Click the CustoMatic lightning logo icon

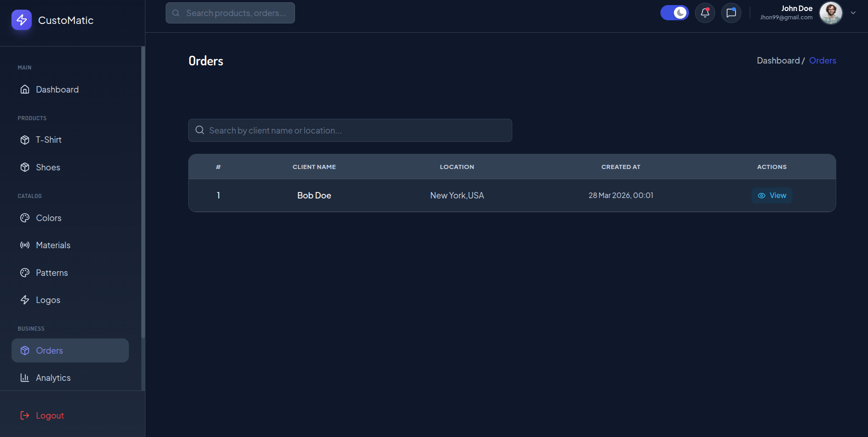tap(22, 20)
